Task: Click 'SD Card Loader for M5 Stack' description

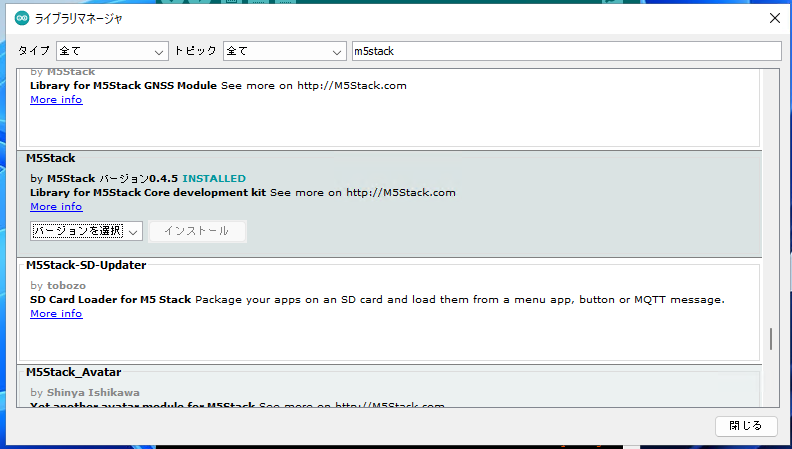Action: click(x=111, y=300)
